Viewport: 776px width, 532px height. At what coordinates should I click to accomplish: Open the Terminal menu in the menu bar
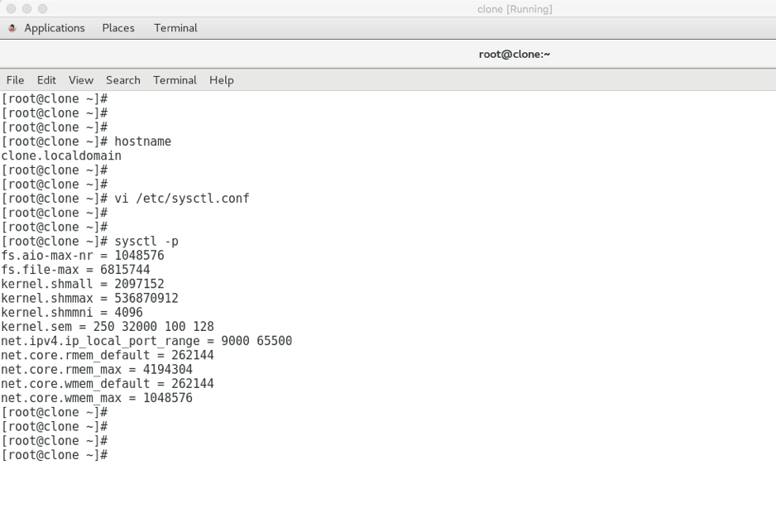click(x=175, y=79)
